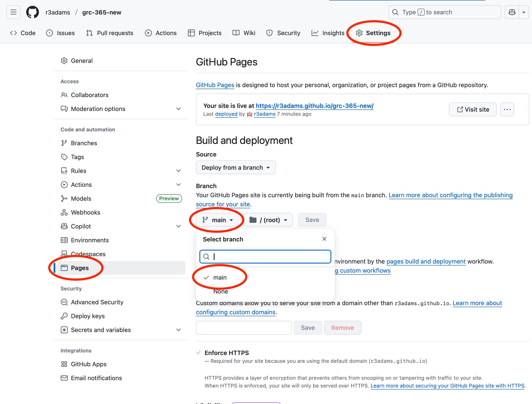Open Tags settings page
Viewport: 532px width, 404px height.
pyautogui.click(x=121, y=157)
